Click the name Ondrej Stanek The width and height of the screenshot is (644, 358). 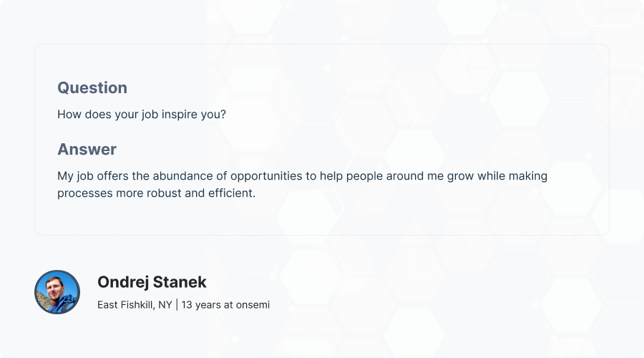coord(152,282)
